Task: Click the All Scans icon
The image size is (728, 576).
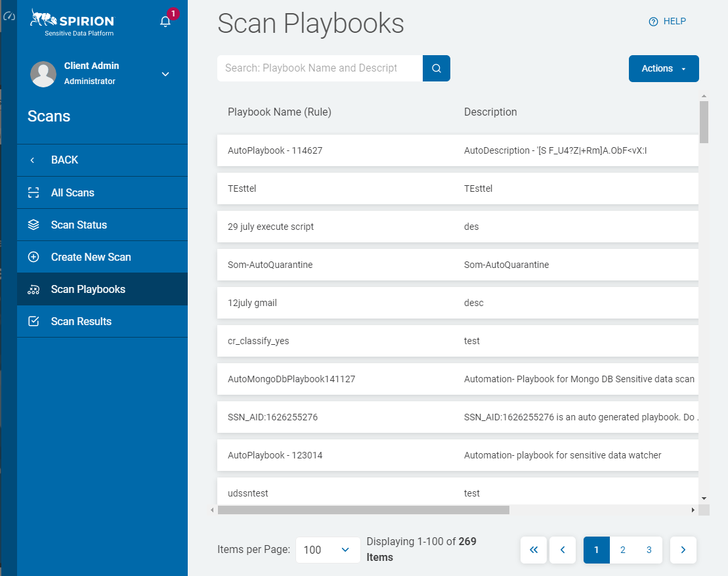Action: click(x=33, y=192)
